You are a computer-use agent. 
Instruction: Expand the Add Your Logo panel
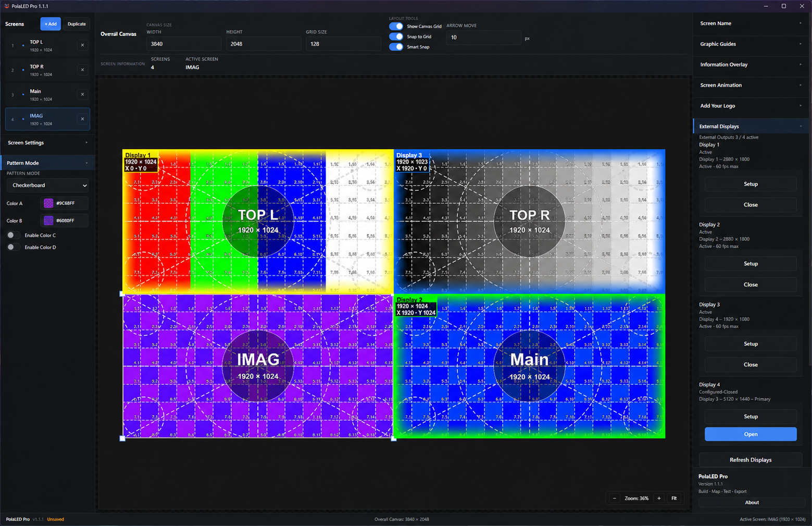coord(750,106)
